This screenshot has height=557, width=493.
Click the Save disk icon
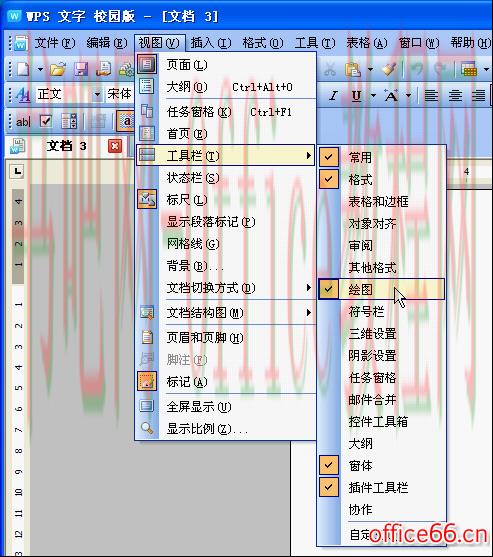click(x=81, y=69)
